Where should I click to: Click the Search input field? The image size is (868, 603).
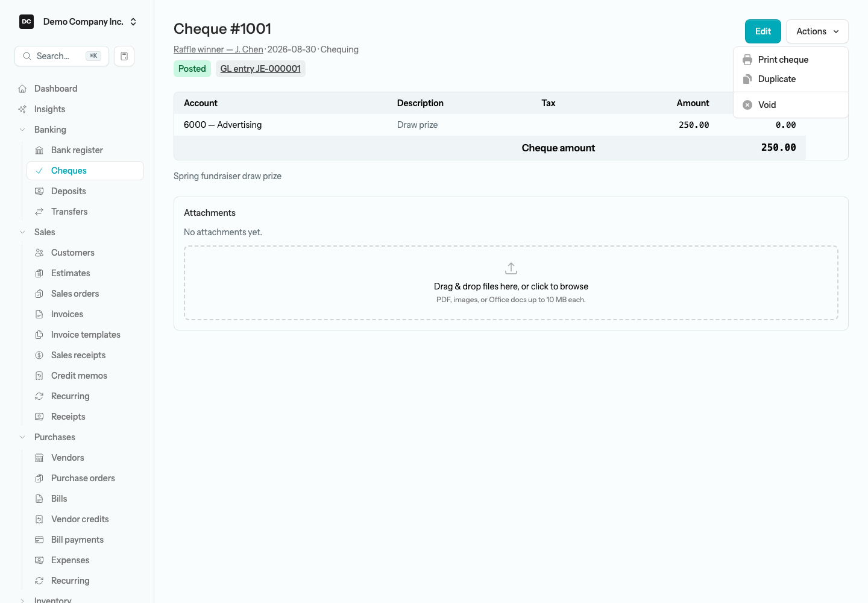click(x=61, y=56)
